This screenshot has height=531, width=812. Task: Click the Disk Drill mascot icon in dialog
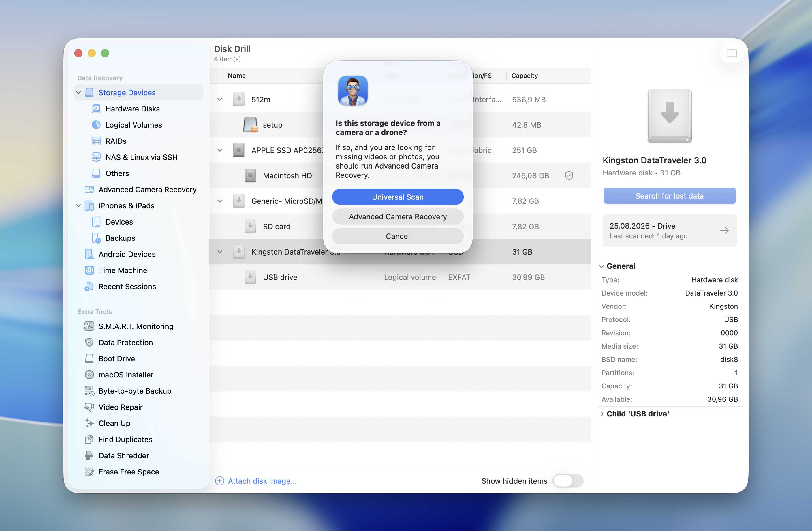(x=353, y=91)
